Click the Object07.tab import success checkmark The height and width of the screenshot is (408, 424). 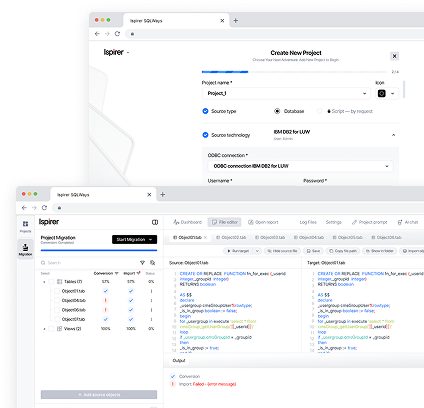click(131, 319)
